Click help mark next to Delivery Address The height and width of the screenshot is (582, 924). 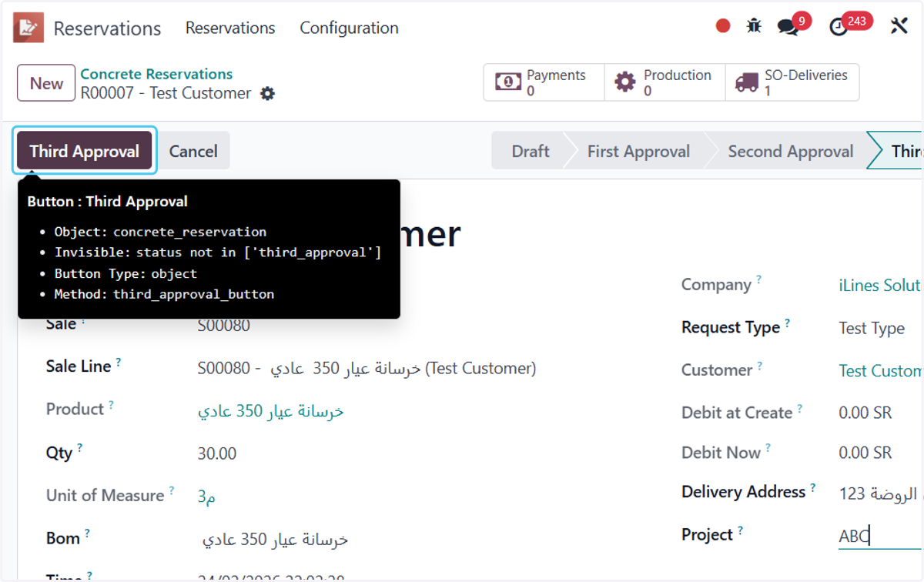tap(812, 487)
